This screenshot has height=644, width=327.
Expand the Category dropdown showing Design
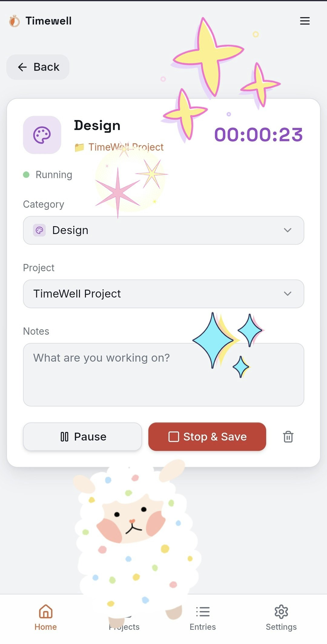(x=163, y=230)
